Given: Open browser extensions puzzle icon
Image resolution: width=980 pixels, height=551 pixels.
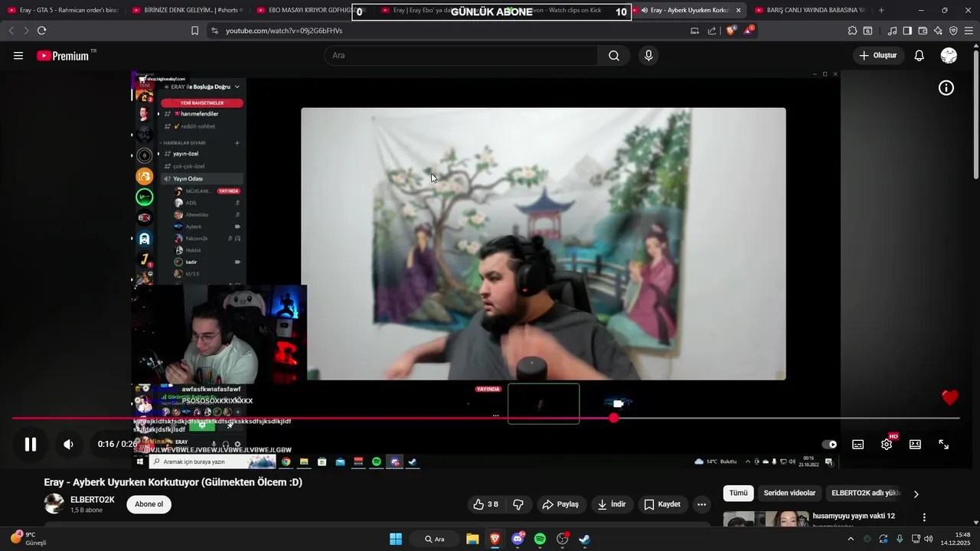Looking at the screenshot, I should pos(852,31).
